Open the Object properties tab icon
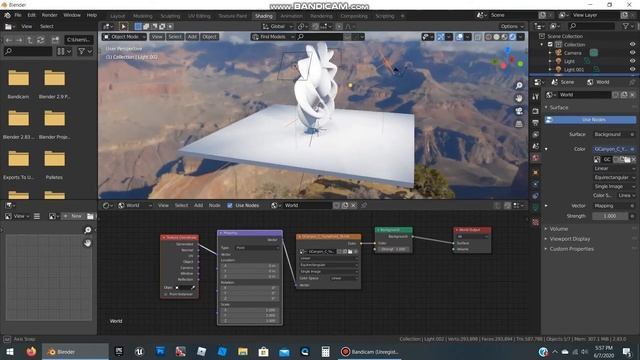 (x=536, y=172)
